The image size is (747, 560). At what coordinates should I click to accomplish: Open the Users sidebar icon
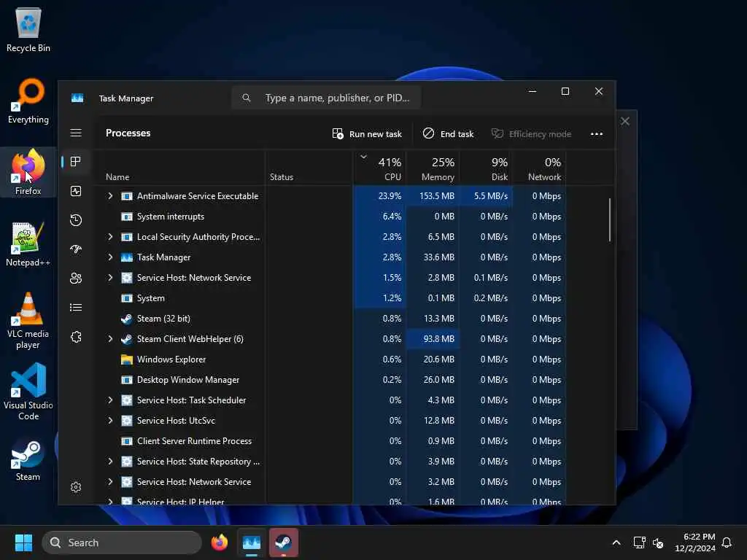[x=76, y=278]
